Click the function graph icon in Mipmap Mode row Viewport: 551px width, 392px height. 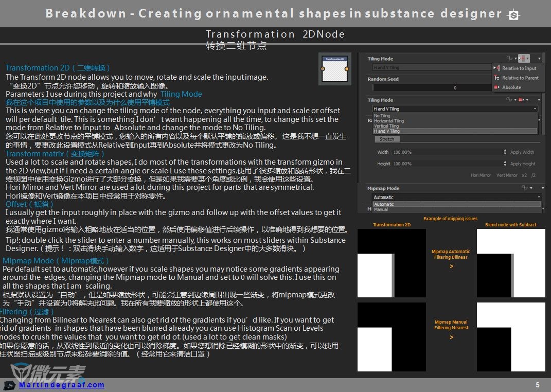(524, 188)
